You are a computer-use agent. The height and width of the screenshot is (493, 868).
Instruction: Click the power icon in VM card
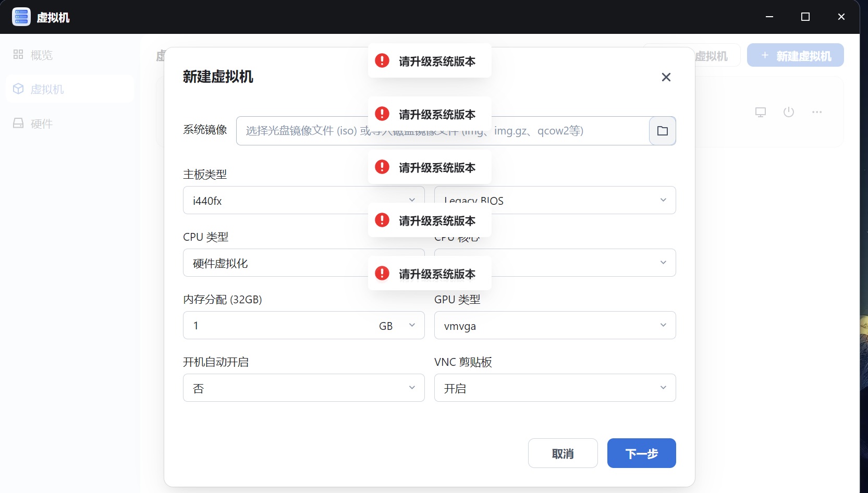click(788, 112)
